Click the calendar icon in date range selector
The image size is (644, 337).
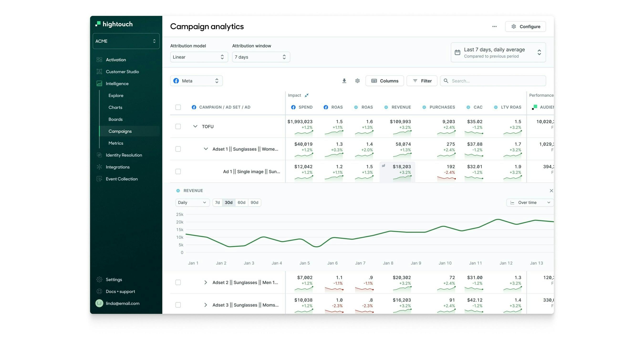457,52
